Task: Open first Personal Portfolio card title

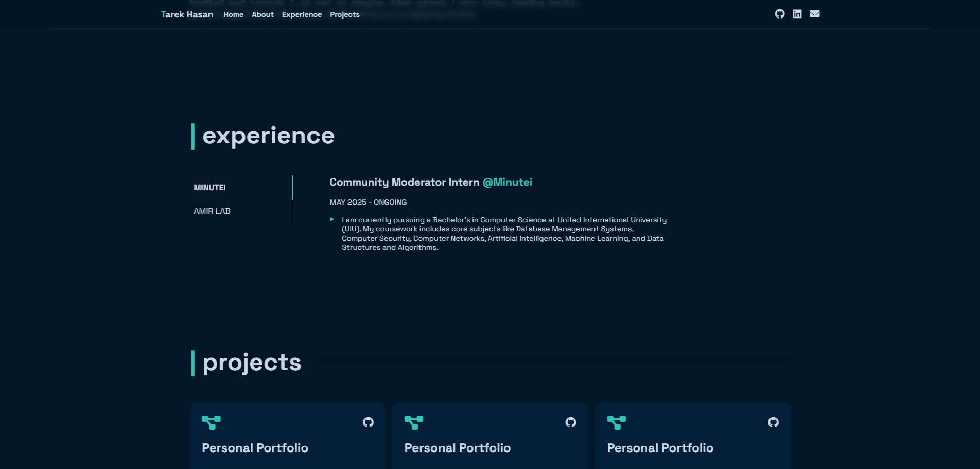Action: pyautogui.click(x=255, y=448)
